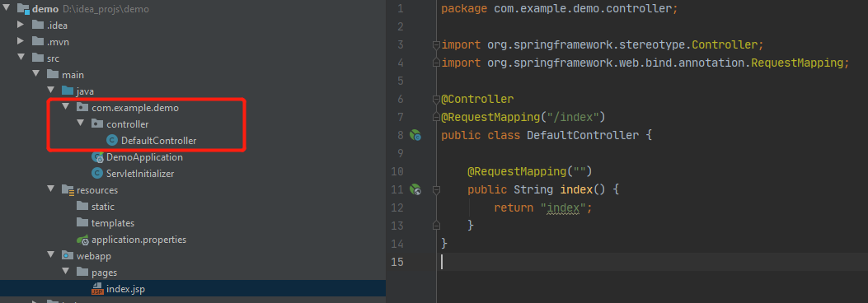Image resolution: width=868 pixels, height=303 pixels.
Task: Collapse the webapp folder arrow
Action: 51,256
